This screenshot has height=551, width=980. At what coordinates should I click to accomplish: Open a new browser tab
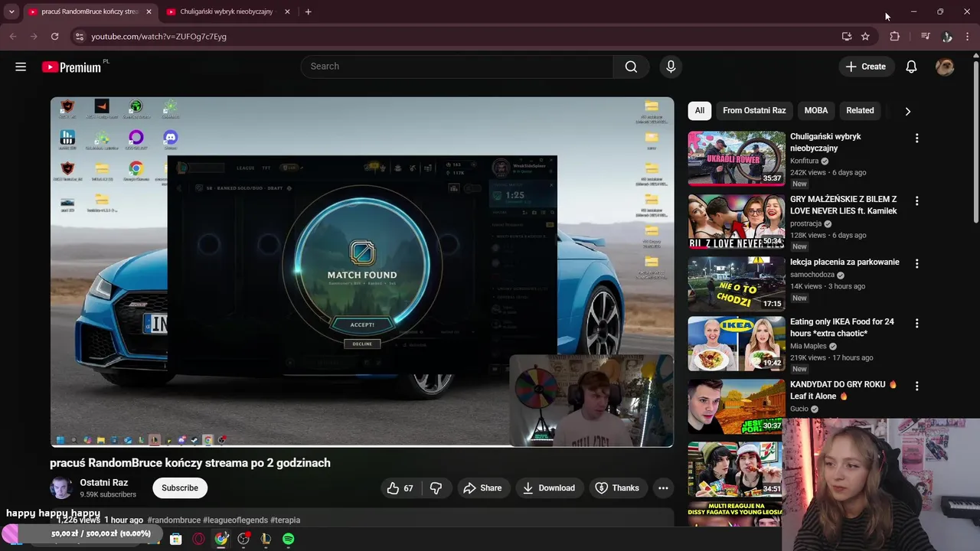pos(308,11)
